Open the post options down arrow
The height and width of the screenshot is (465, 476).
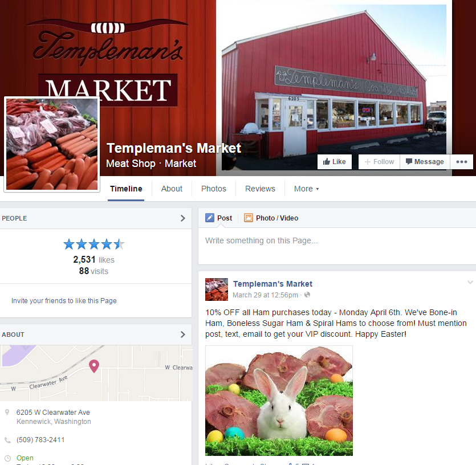click(470, 282)
